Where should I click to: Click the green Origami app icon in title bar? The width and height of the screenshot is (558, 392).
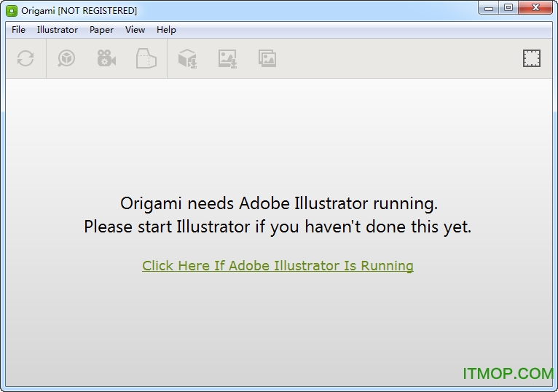pyautogui.click(x=12, y=11)
